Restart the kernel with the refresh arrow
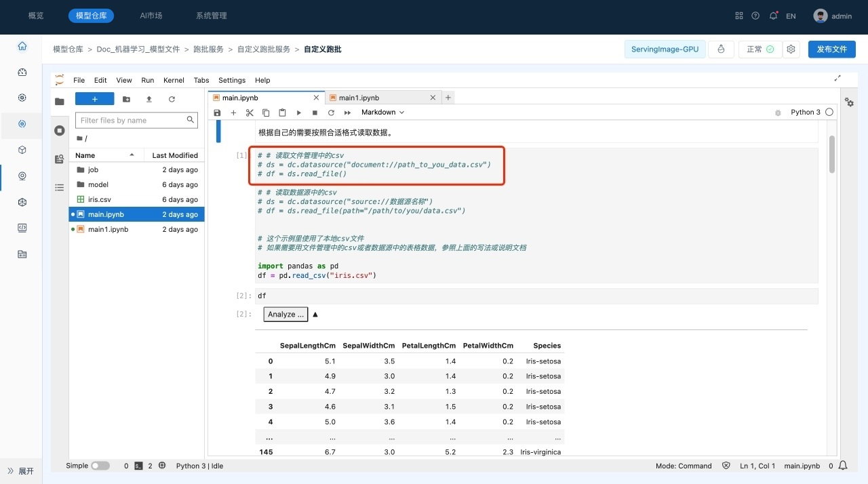This screenshot has width=868, height=484. (x=331, y=113)
